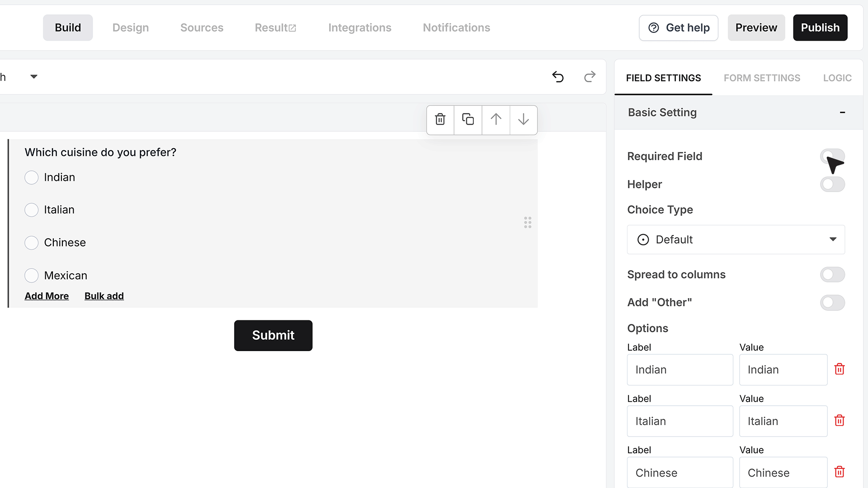Image resolution: width=868 pixels, height=488 pixels.
Task: Select the Chinese radio option
Action: pyautogui.click(x=32, y=243)
